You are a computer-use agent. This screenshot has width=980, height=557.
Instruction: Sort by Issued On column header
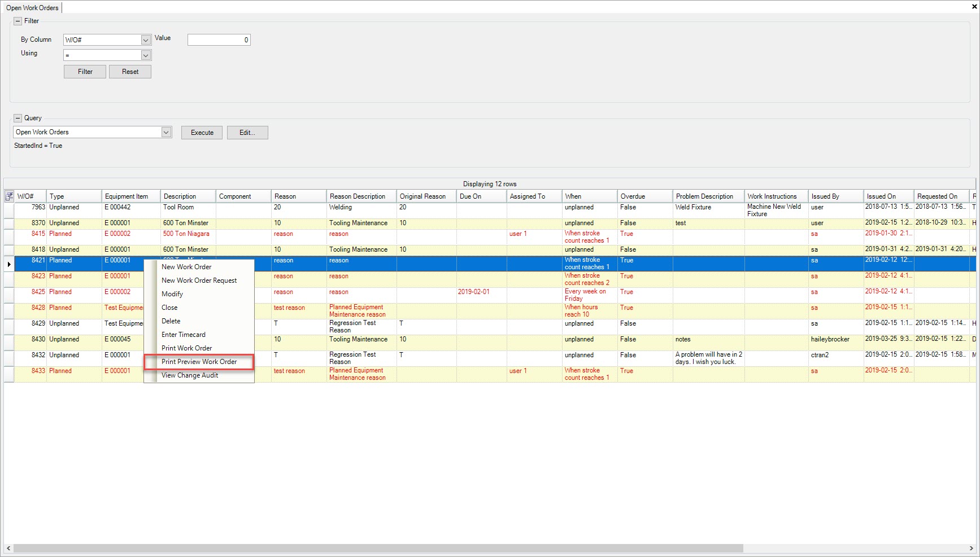click(889, 196)
